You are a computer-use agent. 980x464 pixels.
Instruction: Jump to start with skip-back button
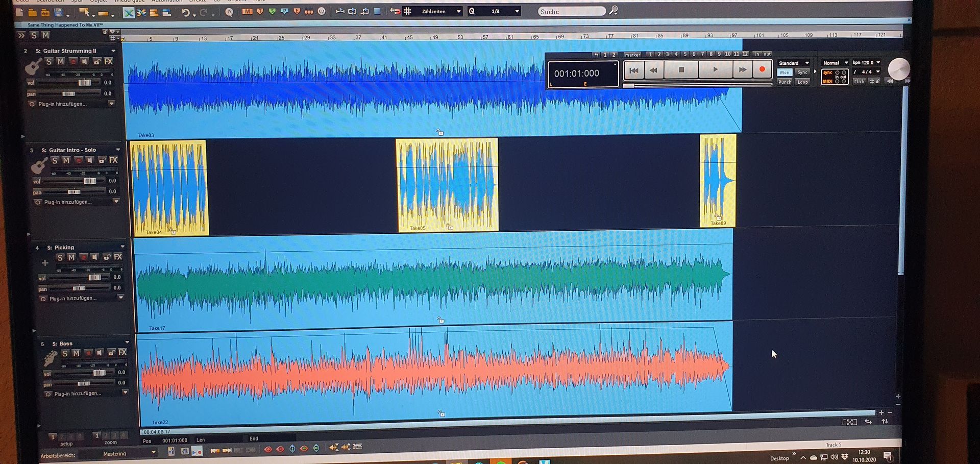pos(633,70)
